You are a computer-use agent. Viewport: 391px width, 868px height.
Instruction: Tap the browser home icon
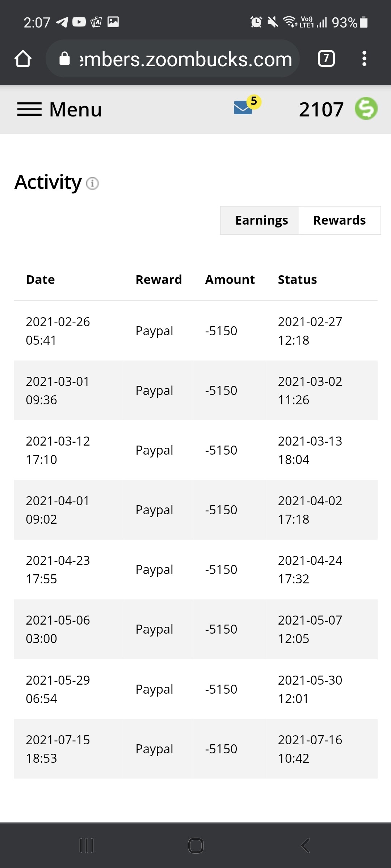click(23, 59)
